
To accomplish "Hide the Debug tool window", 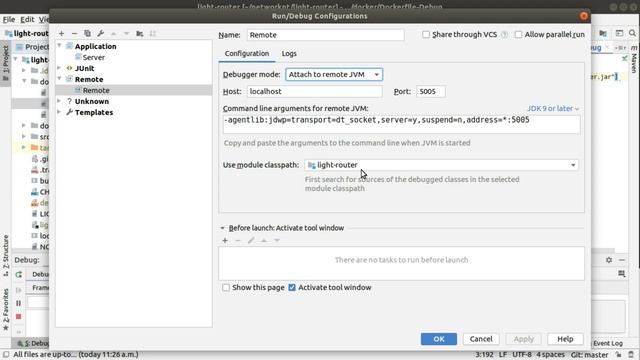I will click(622, 260).
